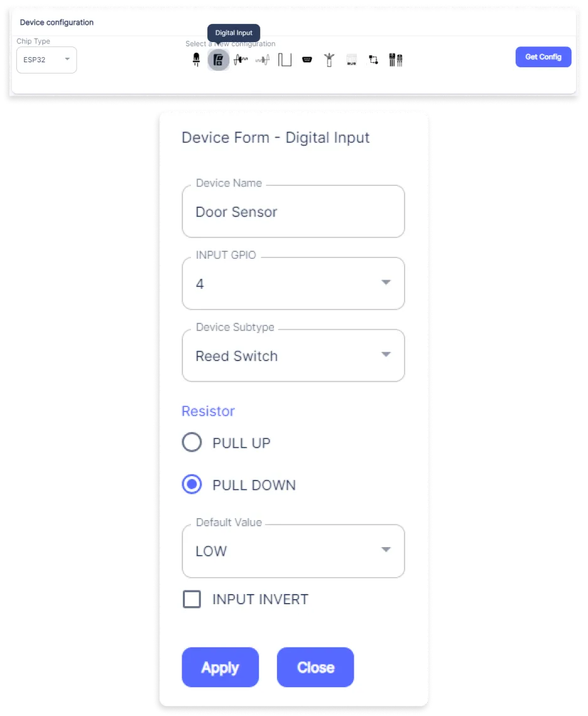588x716 pixels.
Task: Pick the antenna configuration icon
Action: tap(329, 60)
